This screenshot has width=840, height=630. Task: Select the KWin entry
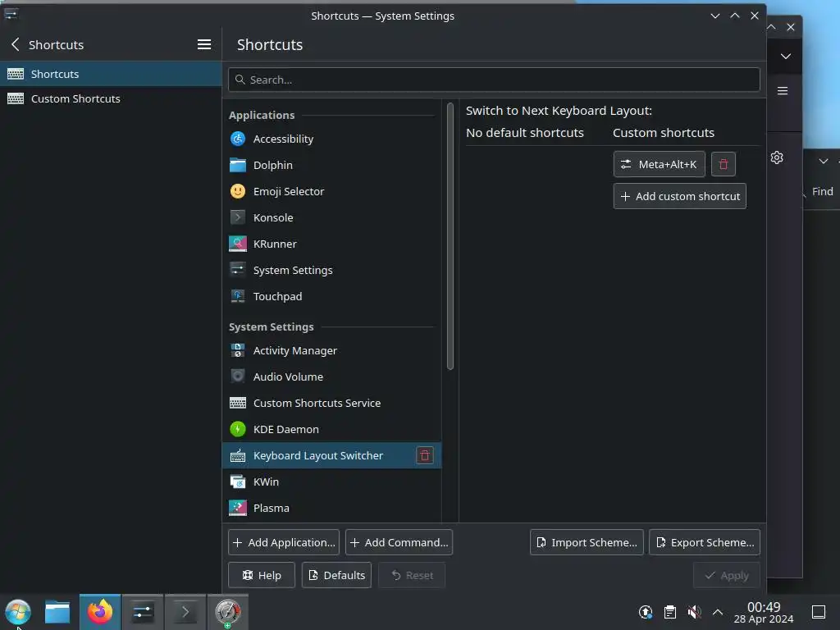click(331, 482)
